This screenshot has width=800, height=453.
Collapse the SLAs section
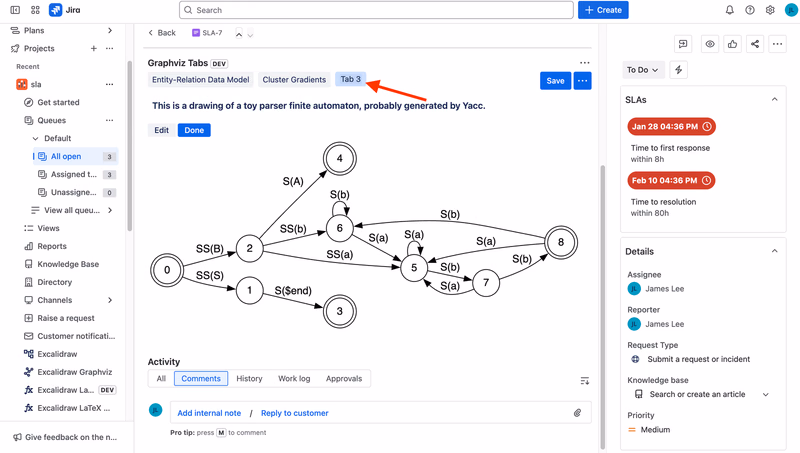(x=774, y=99)
